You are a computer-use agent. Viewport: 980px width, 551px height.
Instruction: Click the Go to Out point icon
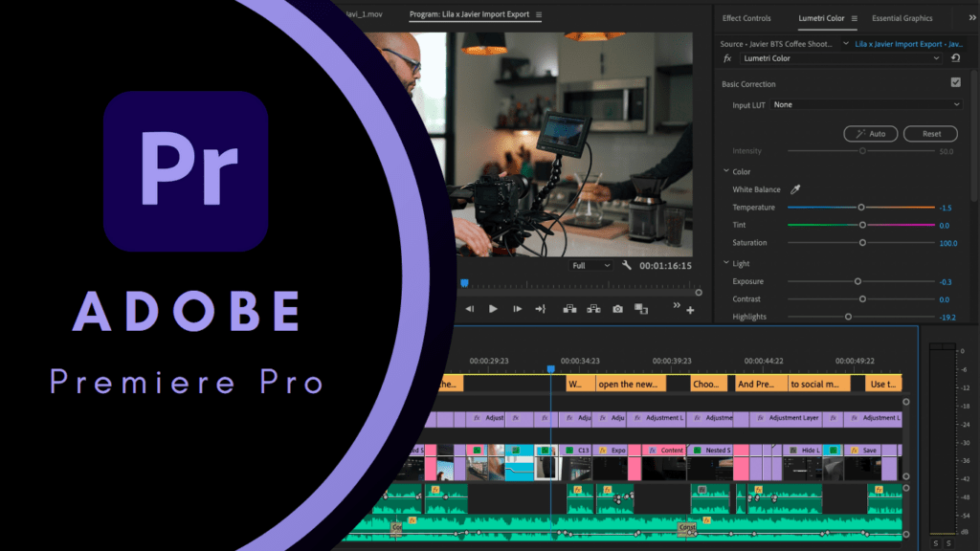(541, 309)
